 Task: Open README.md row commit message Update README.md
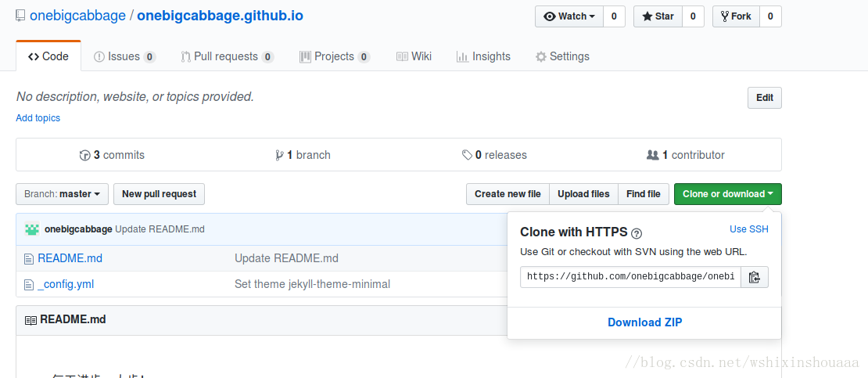[286, 259]
